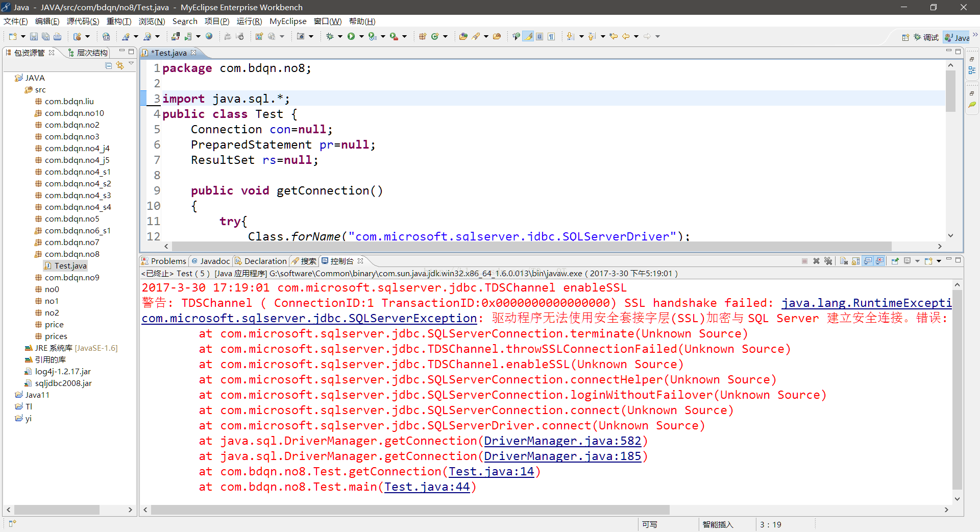The height and width of the screenshot is (532, 980).
Task: Open the DriverManager.java:582 link
Action: pos(562,441)
